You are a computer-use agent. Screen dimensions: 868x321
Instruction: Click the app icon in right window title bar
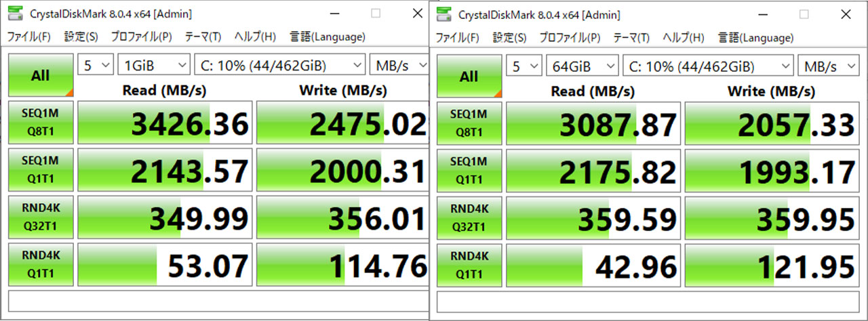(443, 14)
